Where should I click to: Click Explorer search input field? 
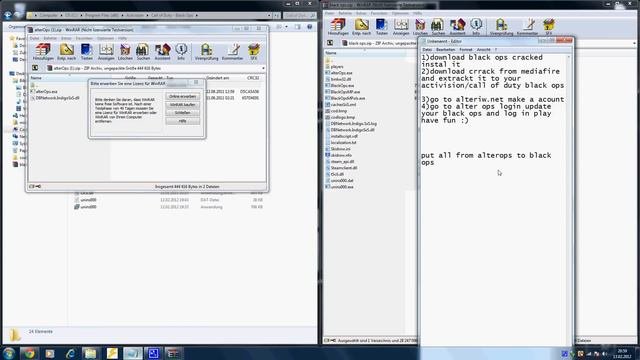300,16
